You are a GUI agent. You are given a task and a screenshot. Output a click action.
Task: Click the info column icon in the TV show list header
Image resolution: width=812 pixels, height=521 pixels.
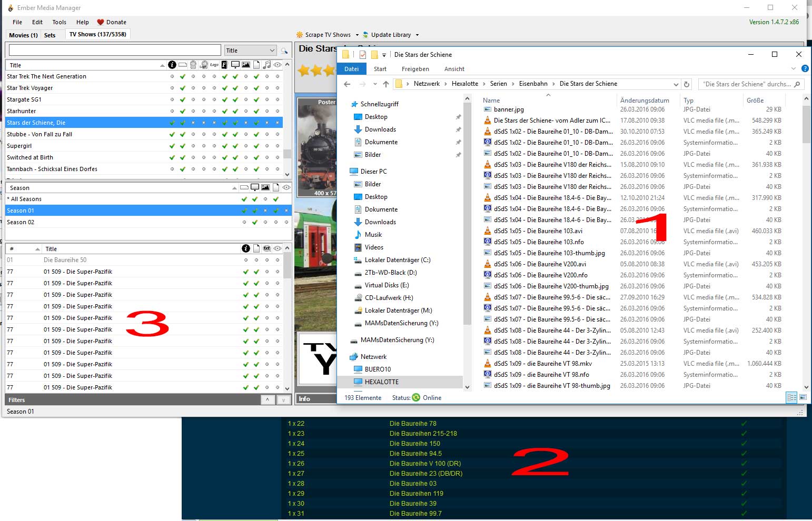coord(172,65)
